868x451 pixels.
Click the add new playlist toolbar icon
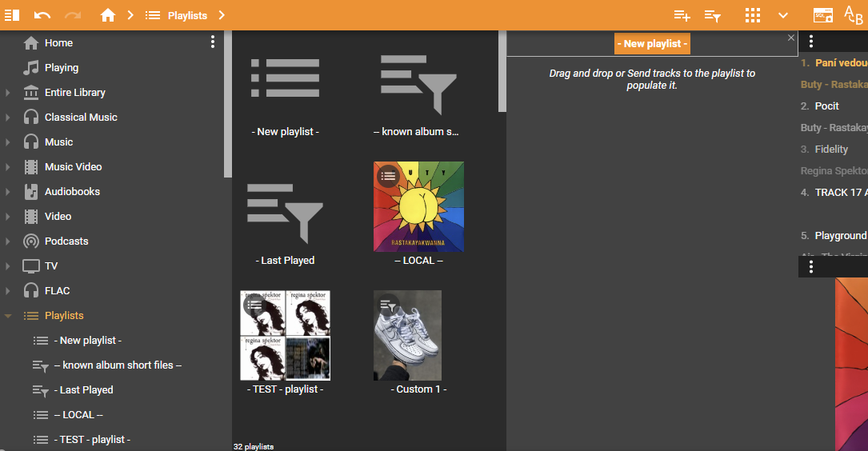[682, 15]
